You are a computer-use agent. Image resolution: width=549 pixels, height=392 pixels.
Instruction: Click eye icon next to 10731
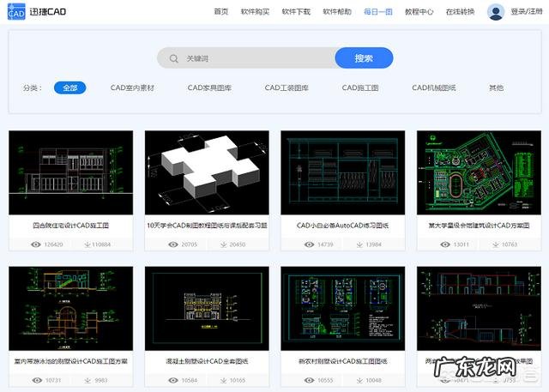coord(37,380)
